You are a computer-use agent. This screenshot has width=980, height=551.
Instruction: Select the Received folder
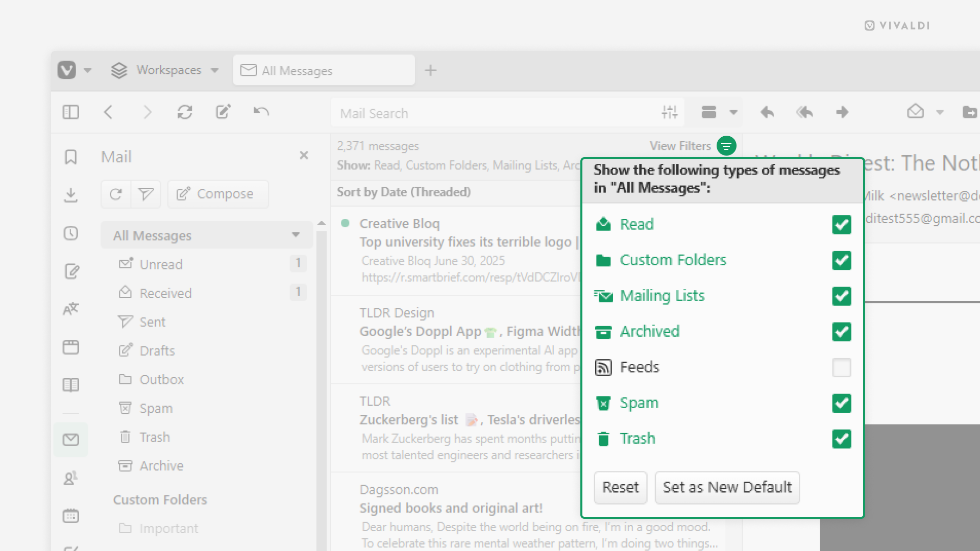tap(207, 293)
